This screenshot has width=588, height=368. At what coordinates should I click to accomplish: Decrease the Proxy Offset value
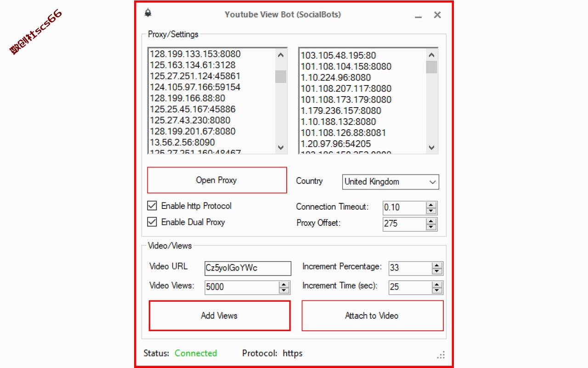click(x=431, y=227)
